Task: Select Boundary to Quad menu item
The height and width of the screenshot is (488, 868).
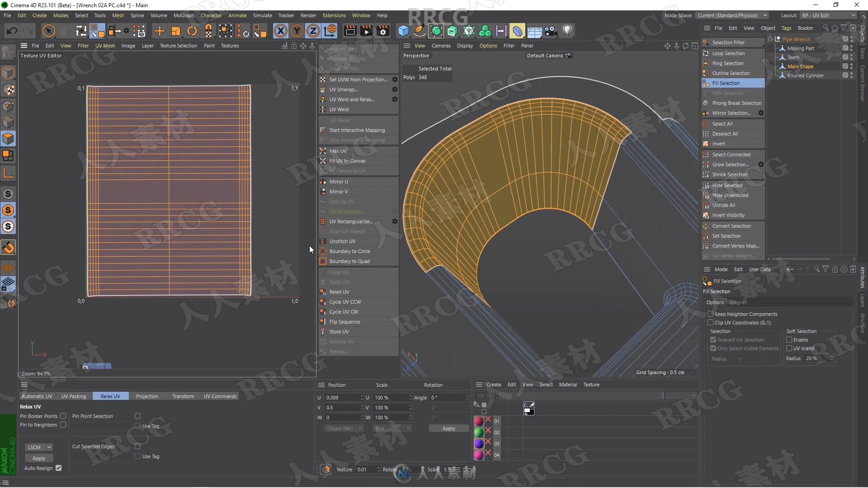Action: click(349, 261)
